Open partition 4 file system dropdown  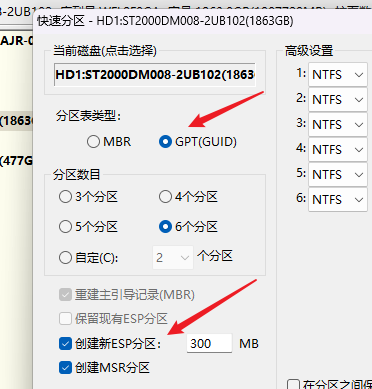coord(338,150)
